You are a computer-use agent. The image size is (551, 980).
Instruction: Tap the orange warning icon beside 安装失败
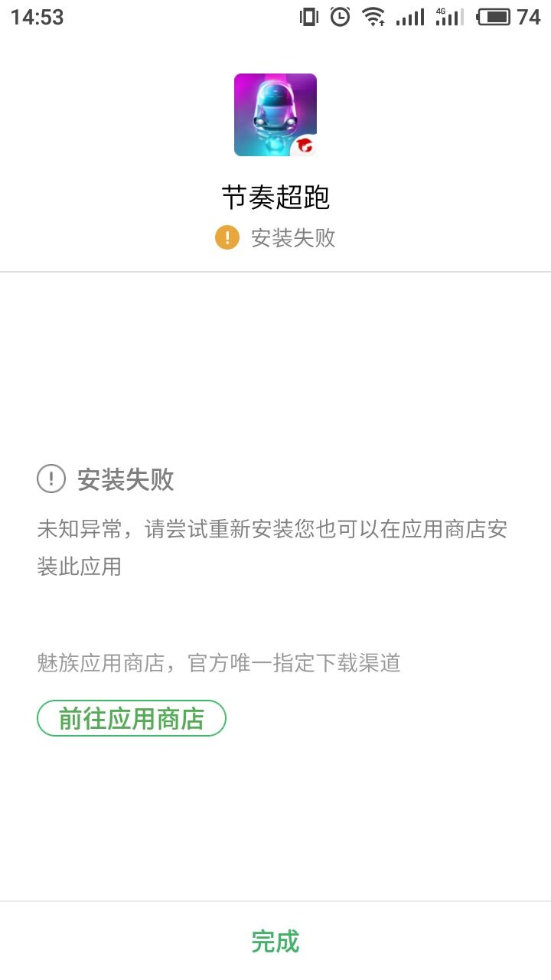(x=227, y=237)
